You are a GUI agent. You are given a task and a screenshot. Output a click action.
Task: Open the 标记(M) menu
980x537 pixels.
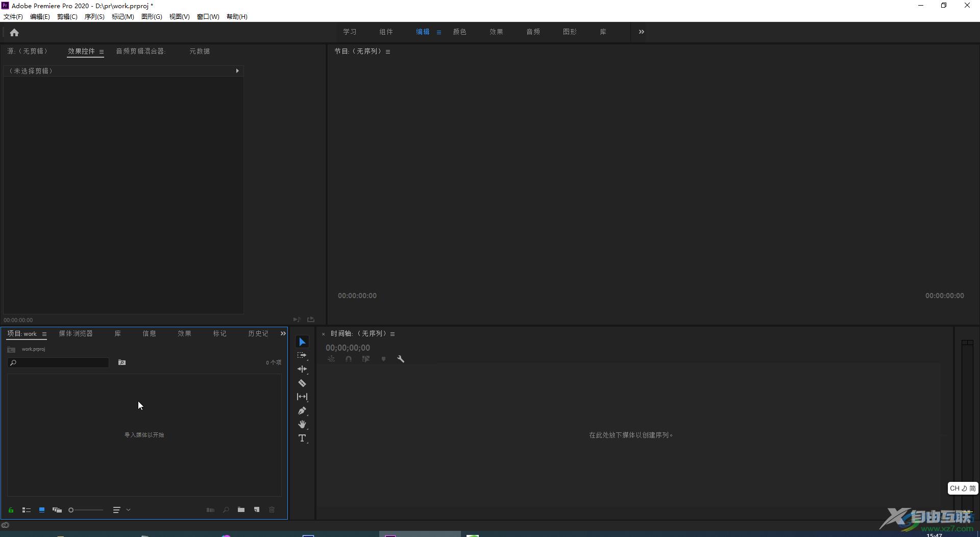coord(122,16)
